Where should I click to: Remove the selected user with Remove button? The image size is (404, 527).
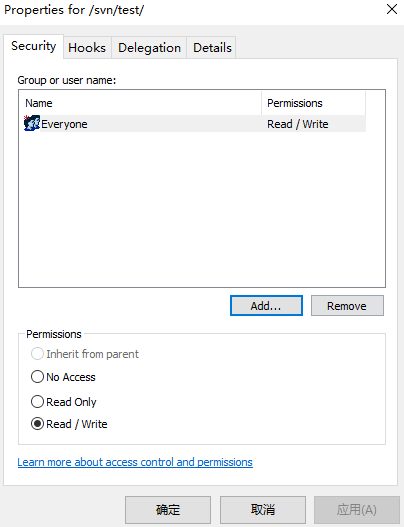click(347, 306)
